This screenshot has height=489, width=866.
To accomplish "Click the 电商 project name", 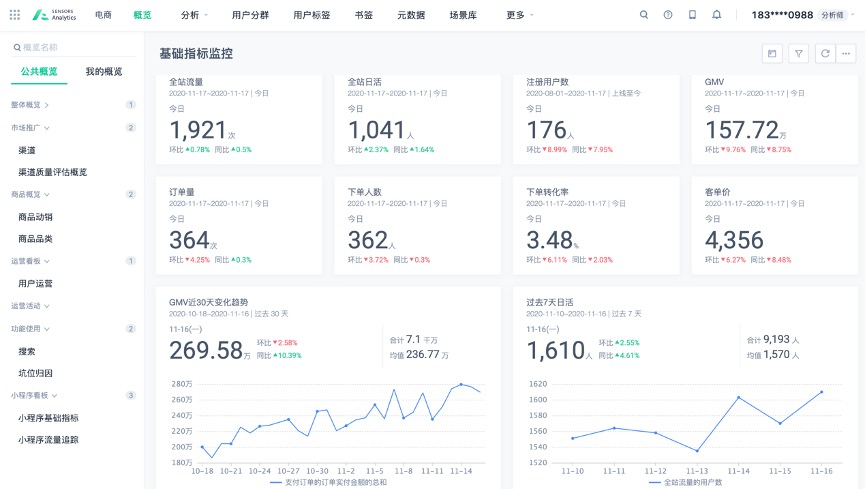I will pos(103,15).
